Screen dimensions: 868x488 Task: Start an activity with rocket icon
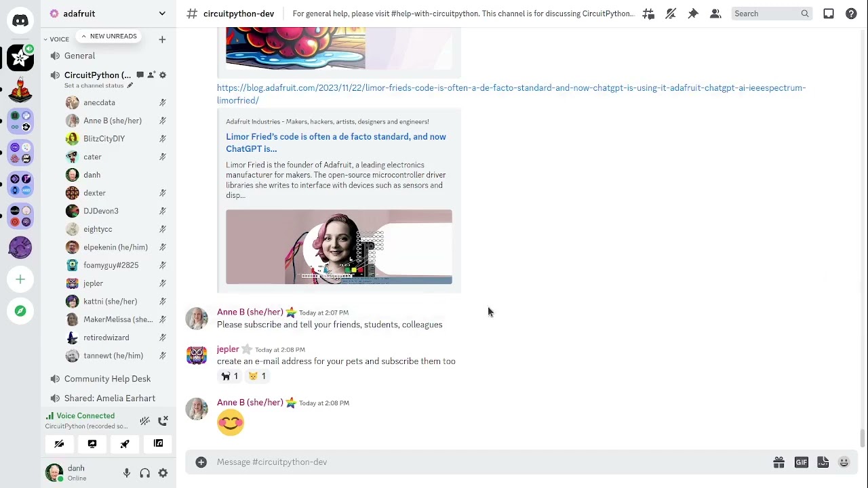click(125, 444)
